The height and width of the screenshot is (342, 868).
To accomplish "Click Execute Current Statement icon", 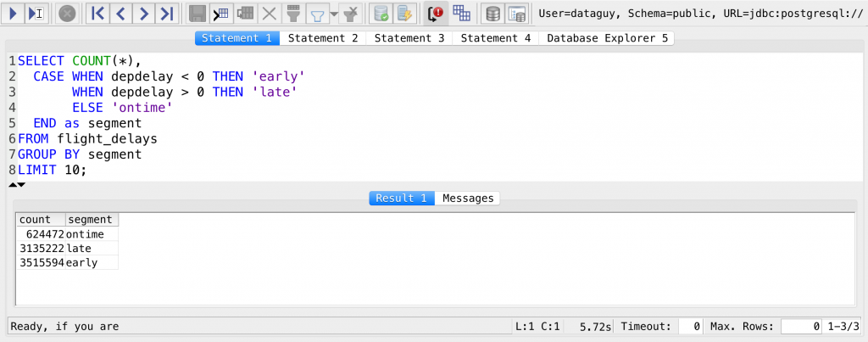I will (36, 13).
